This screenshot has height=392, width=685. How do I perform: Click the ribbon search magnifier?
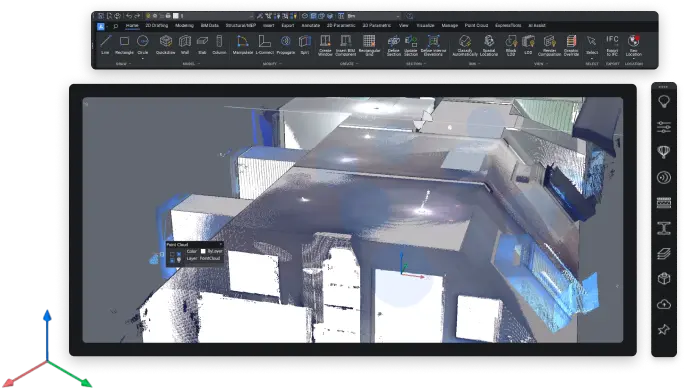coord(116,26)
